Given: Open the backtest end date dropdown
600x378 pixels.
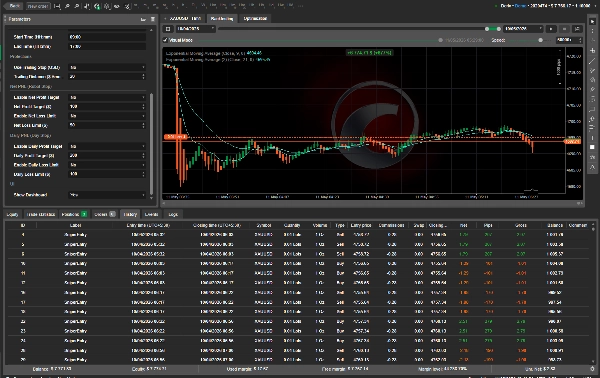Looking at the screenshot, I should pos(523,29).
